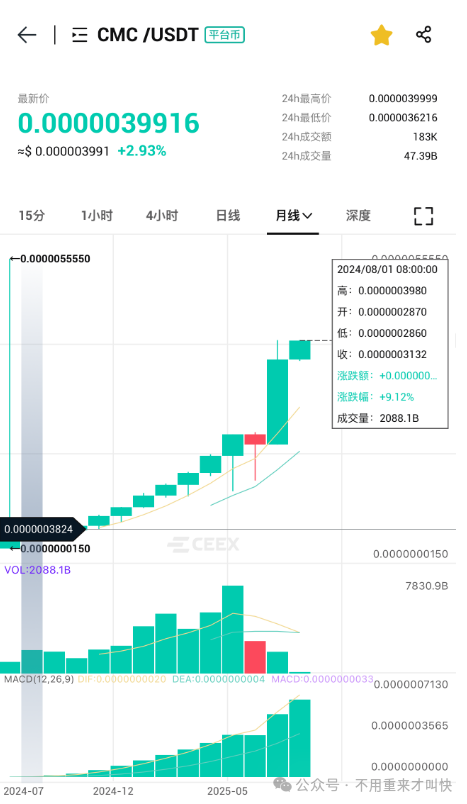Screen dimensions: 467x804
Task: Tap the VOL:2088.1B indicator label
Action: (x=37, y=570)
